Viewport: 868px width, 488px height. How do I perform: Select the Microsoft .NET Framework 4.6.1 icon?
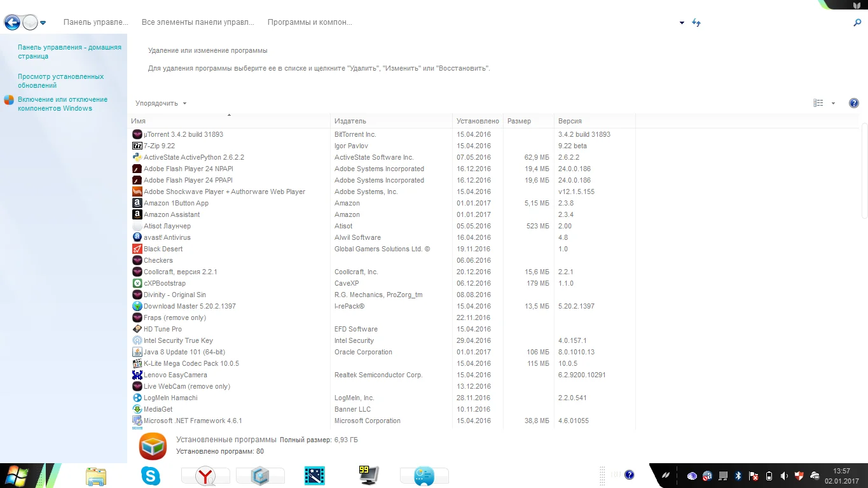tap(137, 421)
